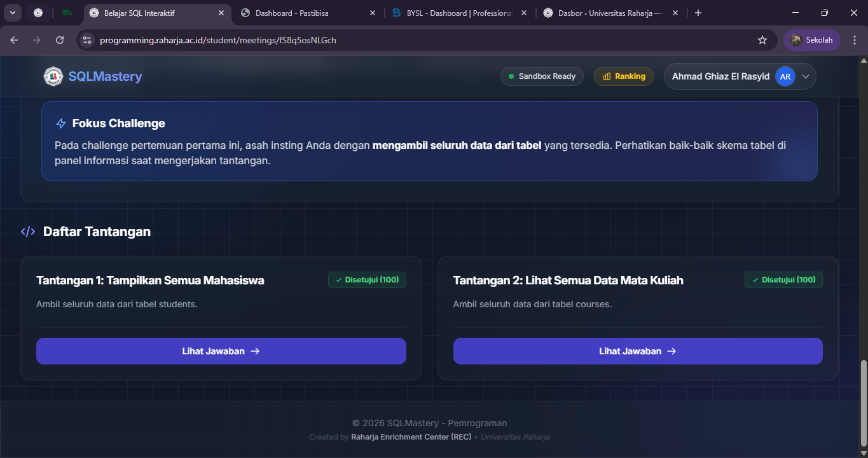Open the Chrome three-dot menu
Viewport: 868px width, 458px height.
854,40
